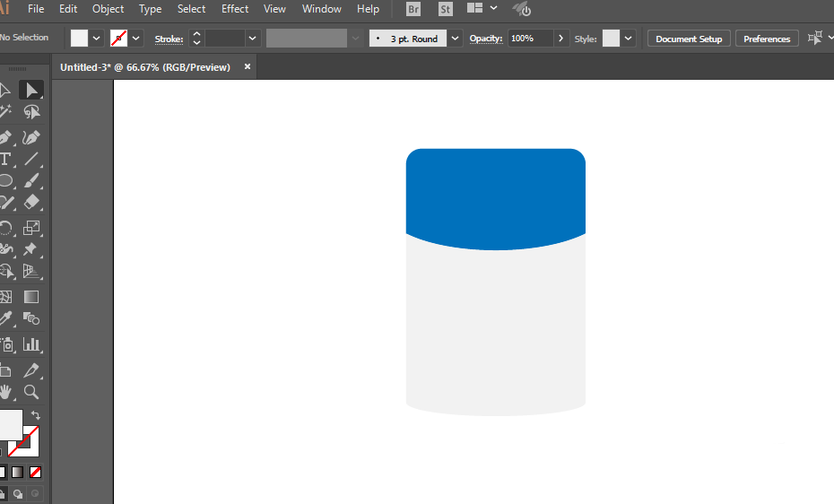The image size is (834, 504).
Task: Select the Lasso tool
Action: pyautogui.click(x=31, y=112)
